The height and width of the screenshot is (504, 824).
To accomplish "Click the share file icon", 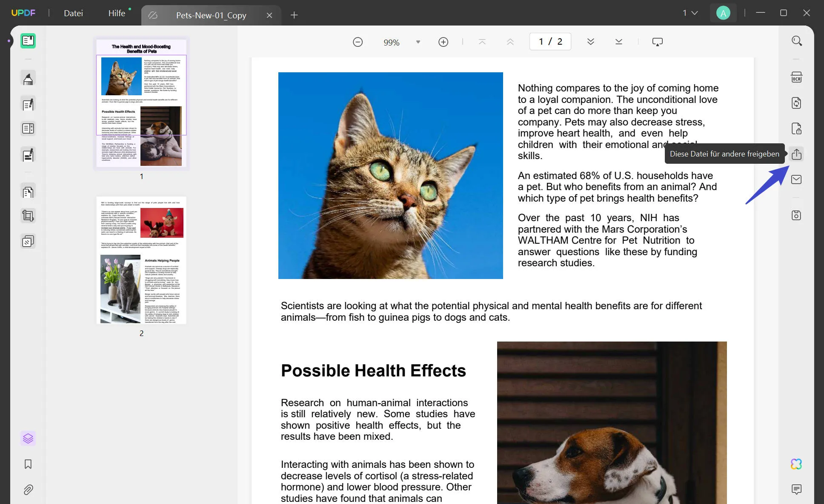I will pyautogui.click(x=796, y=154).
